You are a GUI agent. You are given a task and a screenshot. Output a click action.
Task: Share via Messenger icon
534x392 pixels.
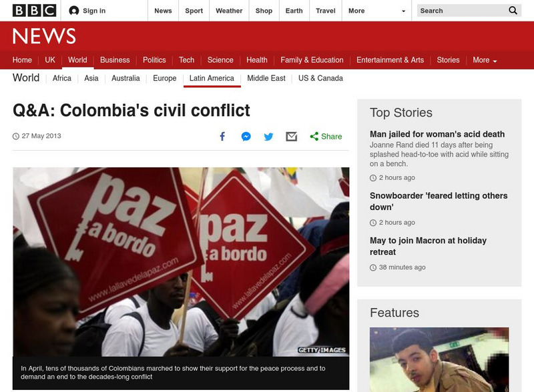[x=246, y=137]
